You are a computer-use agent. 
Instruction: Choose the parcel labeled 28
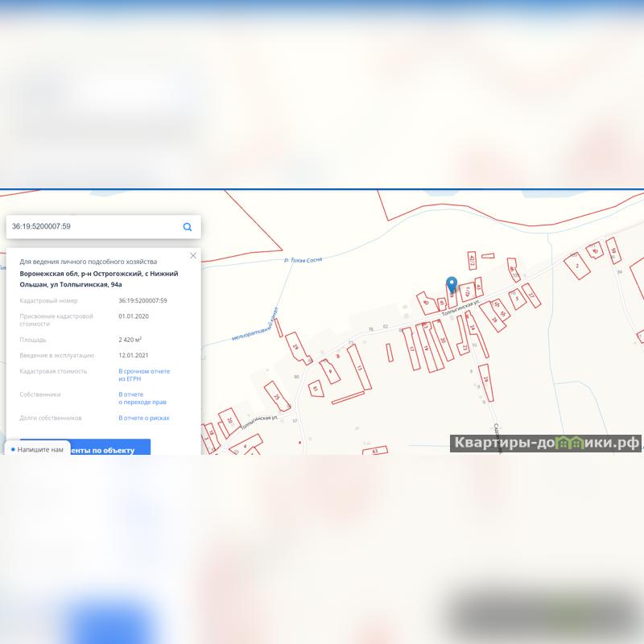(494, 319)
